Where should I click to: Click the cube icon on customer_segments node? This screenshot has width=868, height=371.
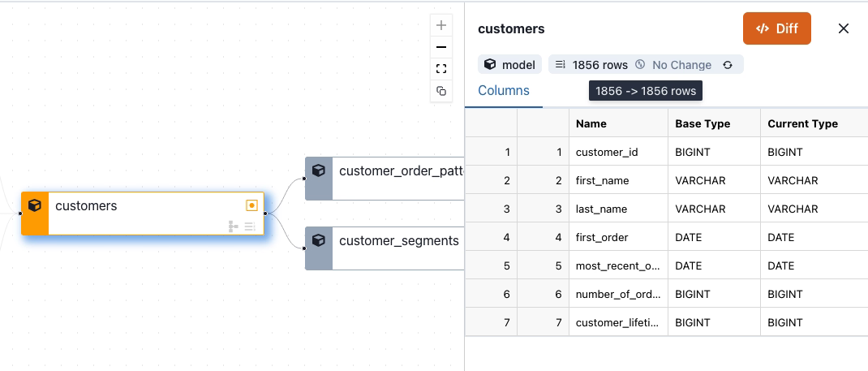(319, 241)
